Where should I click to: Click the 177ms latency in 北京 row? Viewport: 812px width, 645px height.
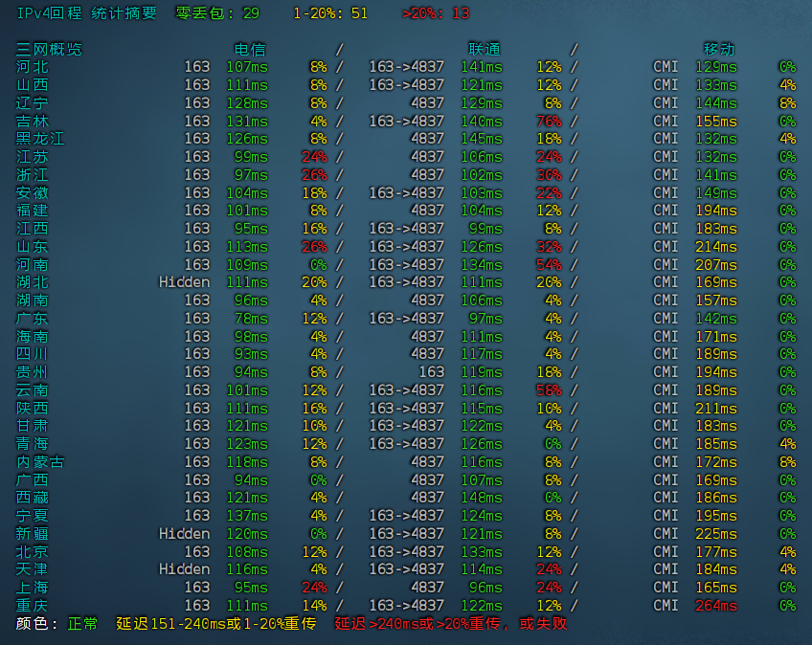pyautogui.click(x=715, y=552)
